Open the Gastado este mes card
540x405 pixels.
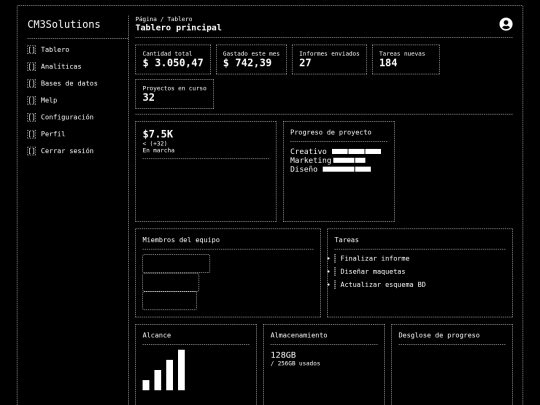251,59
